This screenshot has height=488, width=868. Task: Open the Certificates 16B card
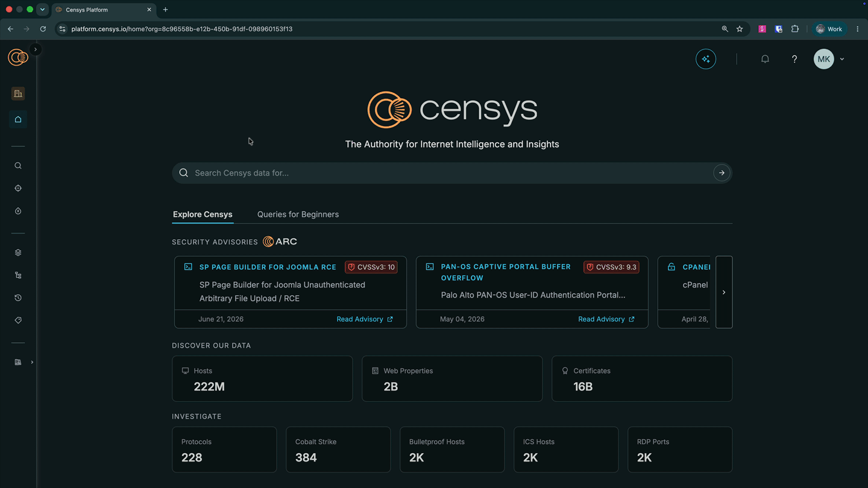click(642, 378)
